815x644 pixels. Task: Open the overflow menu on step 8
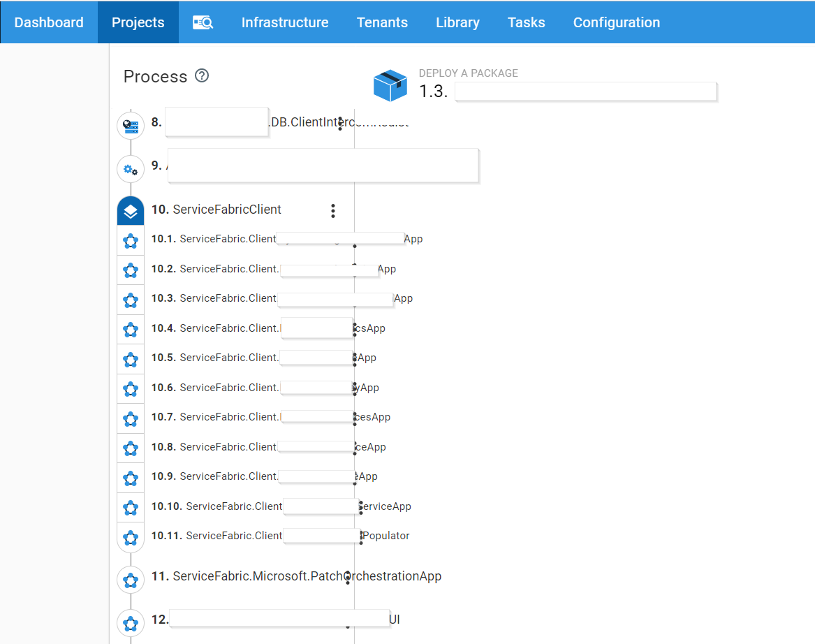click(339, 123)
